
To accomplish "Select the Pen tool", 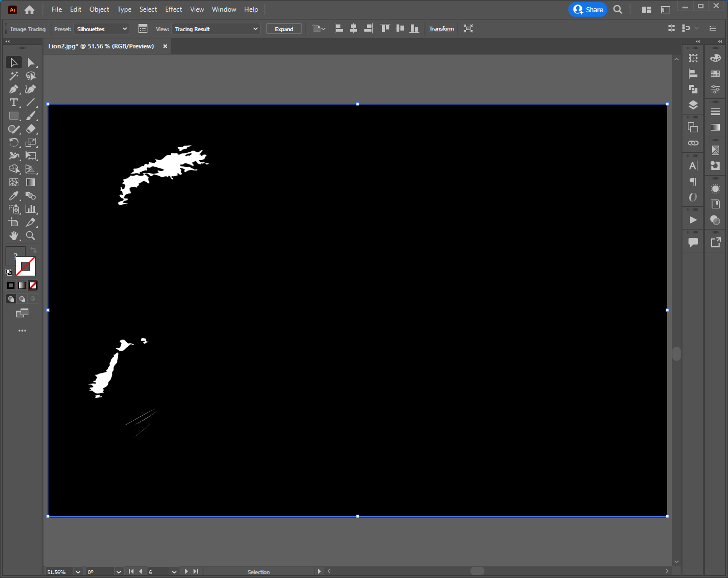I will coord(14,89).
